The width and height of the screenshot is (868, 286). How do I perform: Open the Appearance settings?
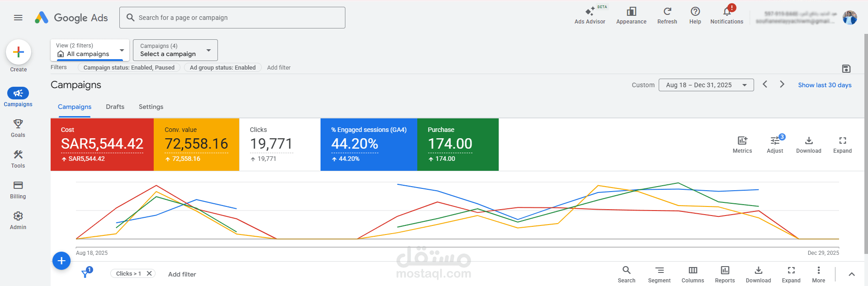click(632, 15)
